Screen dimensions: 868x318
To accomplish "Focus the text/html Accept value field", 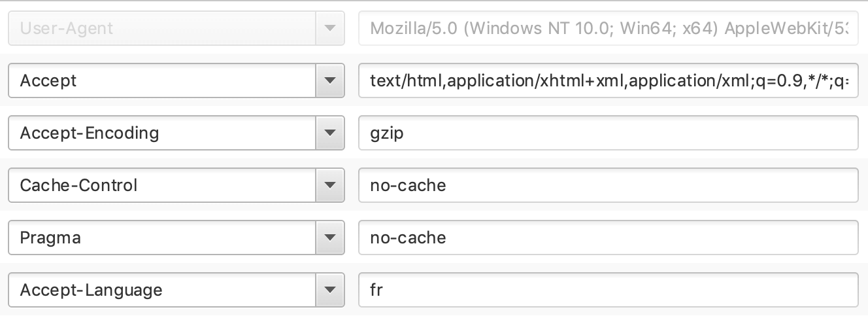I will pos(608,80).
